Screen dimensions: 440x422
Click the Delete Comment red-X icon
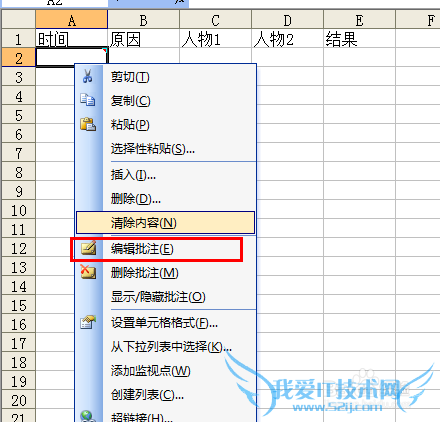coord(88,272)
